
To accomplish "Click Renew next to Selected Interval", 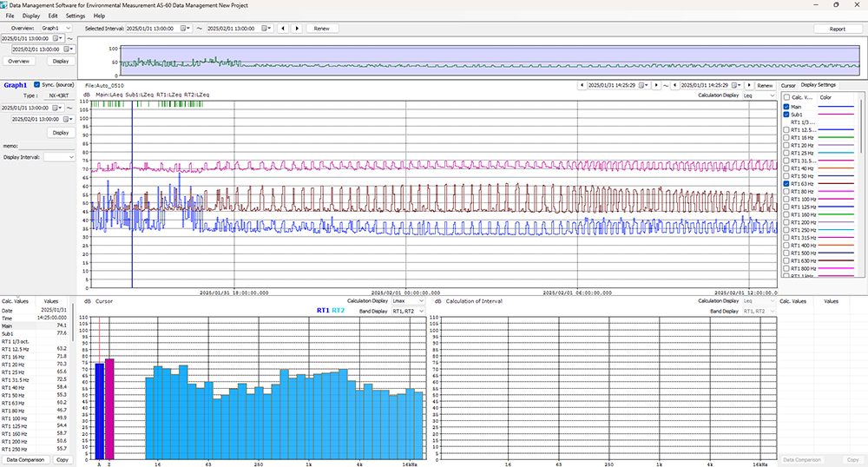I will pos(322,29).
